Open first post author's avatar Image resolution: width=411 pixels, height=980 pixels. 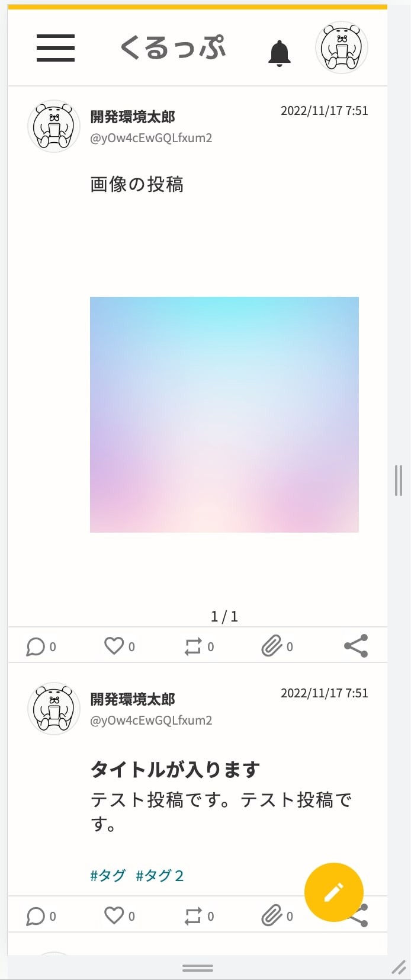pyautogui.click(x=54, y=126)
